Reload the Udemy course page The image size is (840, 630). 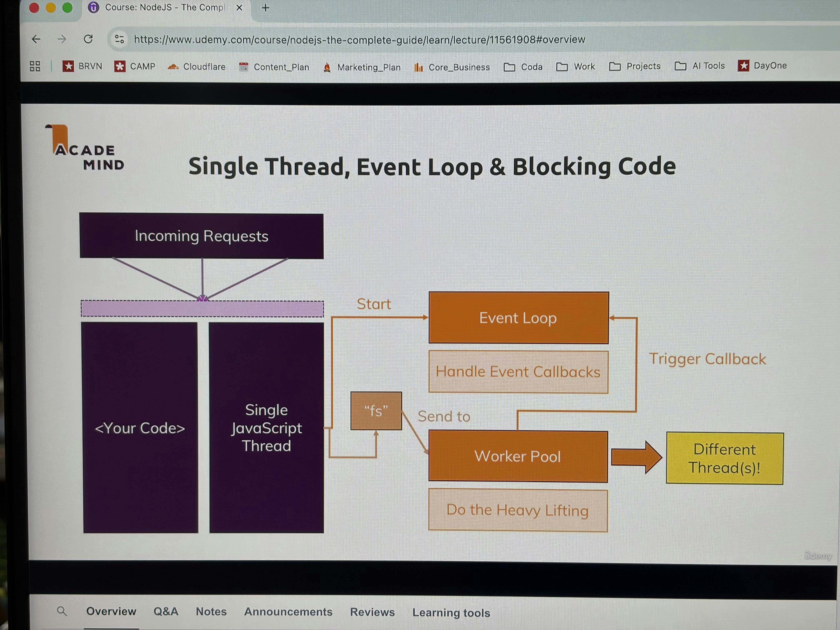pyautogui.click(x=88, y=39)
